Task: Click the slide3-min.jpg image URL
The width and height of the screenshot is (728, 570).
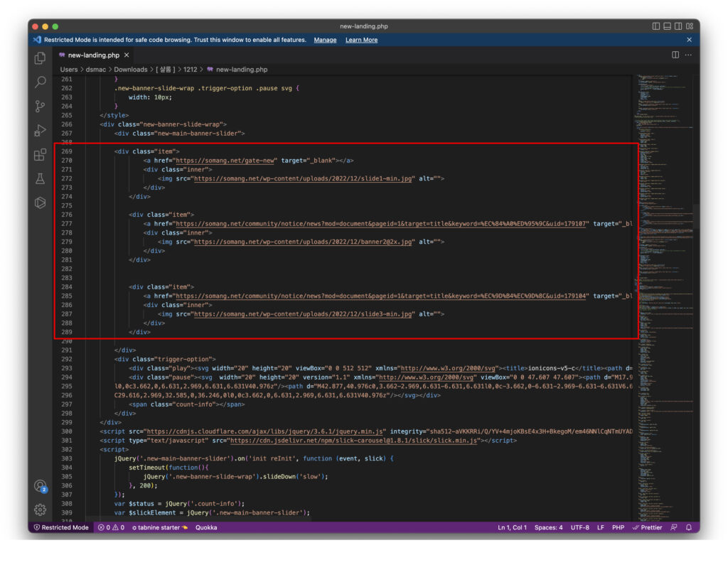Action: tap(303, 314)
